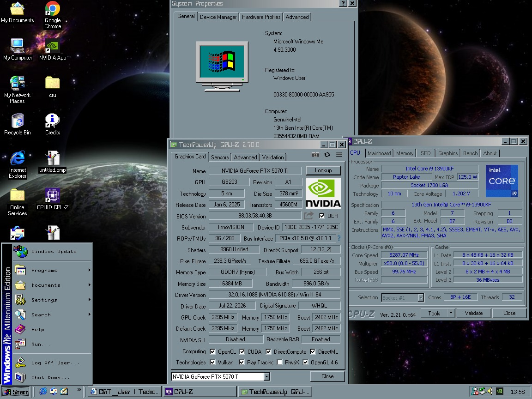532x399 pixels.
Task: Expand Search submenu in Start menu
Action: click(x=53, y=315)
